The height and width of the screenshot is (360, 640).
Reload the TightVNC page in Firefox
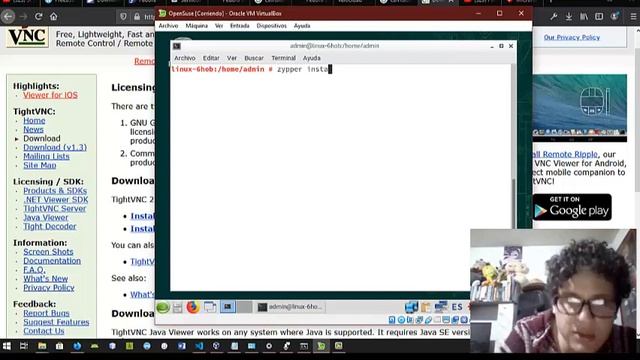tap(38, 17)
